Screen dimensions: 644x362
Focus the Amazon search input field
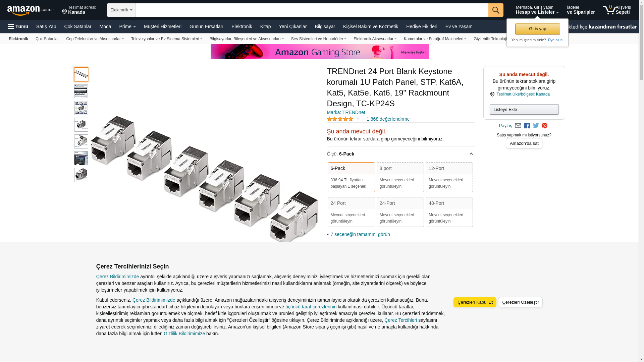tap(312, 10)
